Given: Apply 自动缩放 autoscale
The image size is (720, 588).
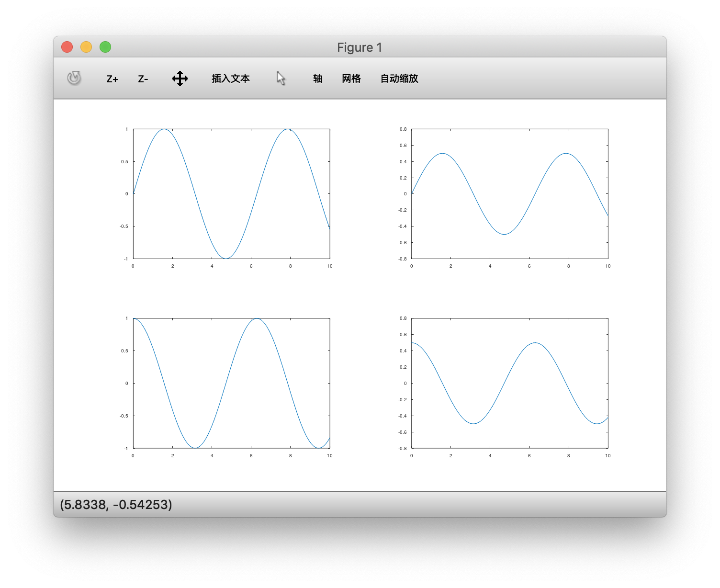Looking at the screenshot, I should coord(399,79).
